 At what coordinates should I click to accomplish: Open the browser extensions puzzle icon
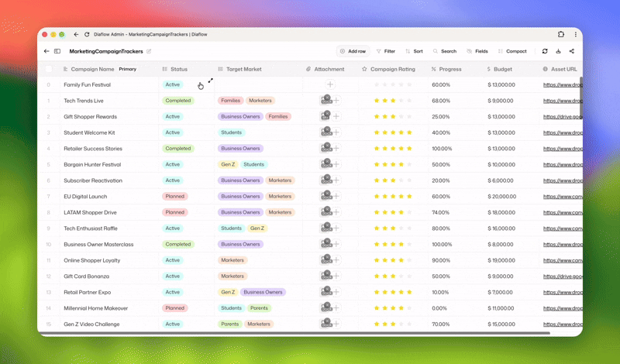561,34
